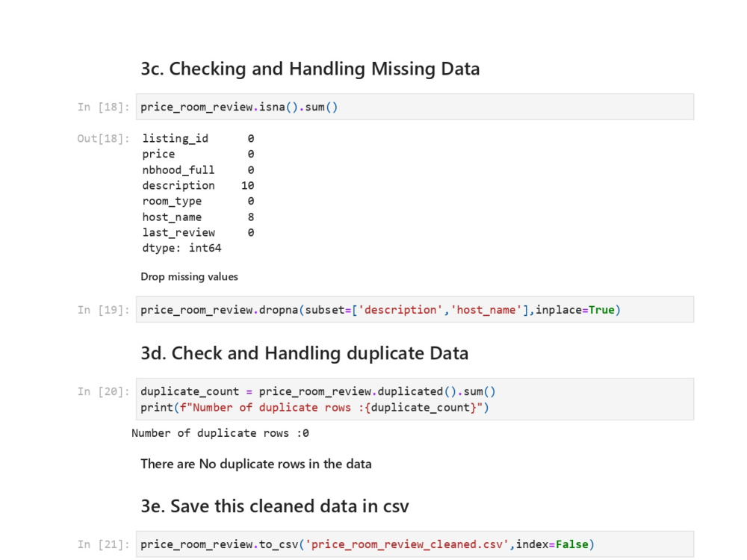Click the 'price_room_review_cleaned.csv' string in cell 21
The image size is (747, 560).
pyautogui.click(x=407, y=544)
